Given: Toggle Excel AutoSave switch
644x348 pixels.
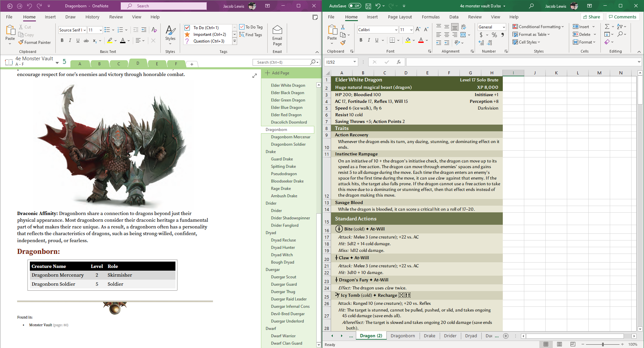Looking at the screenshot, I should [355, 6].
